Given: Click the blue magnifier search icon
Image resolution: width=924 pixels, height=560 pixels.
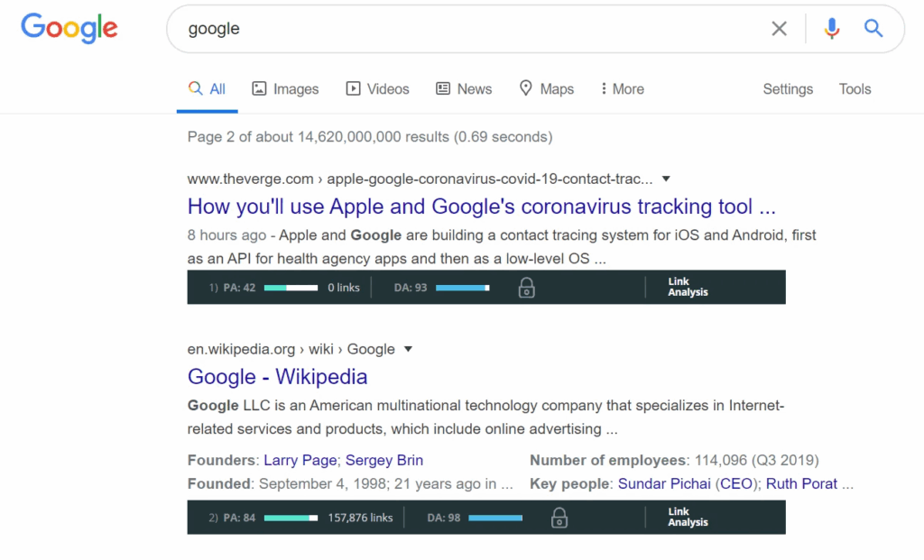Looking at the screenshot, I should (873, 28).
